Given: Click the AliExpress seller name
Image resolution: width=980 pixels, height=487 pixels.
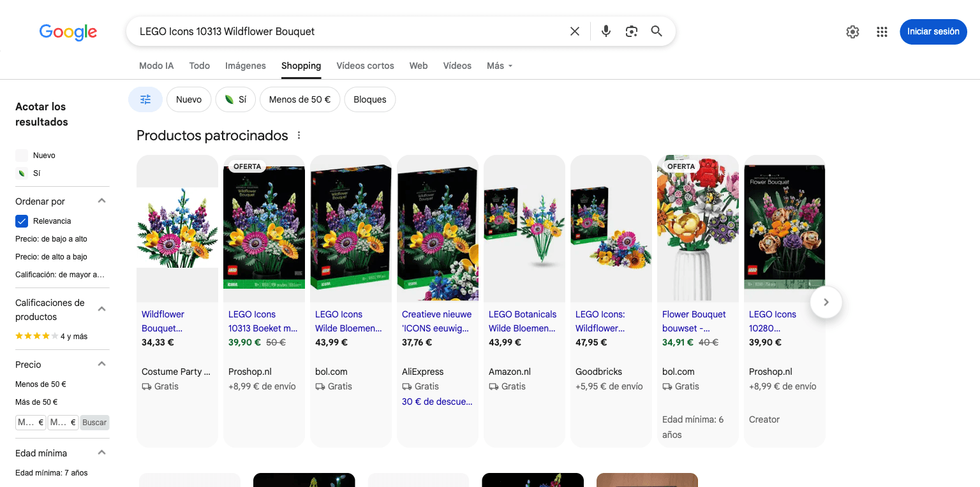Looking at the screenshot, I should pyautogui.click(x=422, y=372).
